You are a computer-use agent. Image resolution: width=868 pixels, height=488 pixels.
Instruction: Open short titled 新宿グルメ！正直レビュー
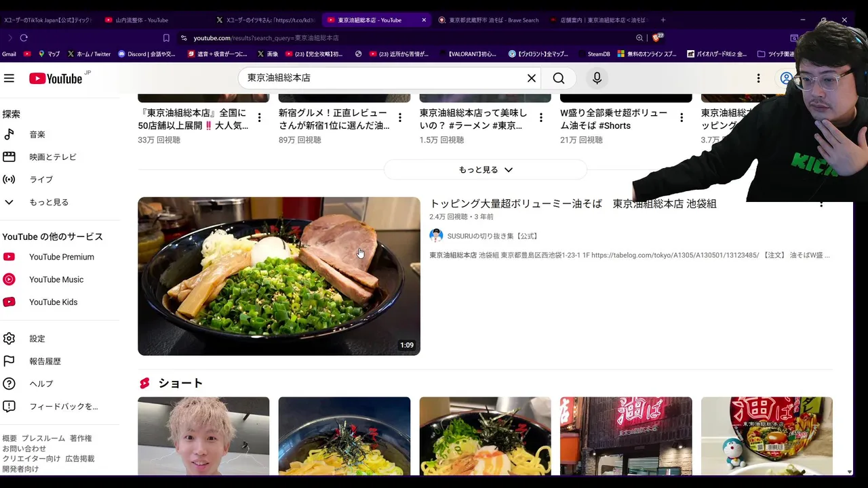tap(334, 119)
